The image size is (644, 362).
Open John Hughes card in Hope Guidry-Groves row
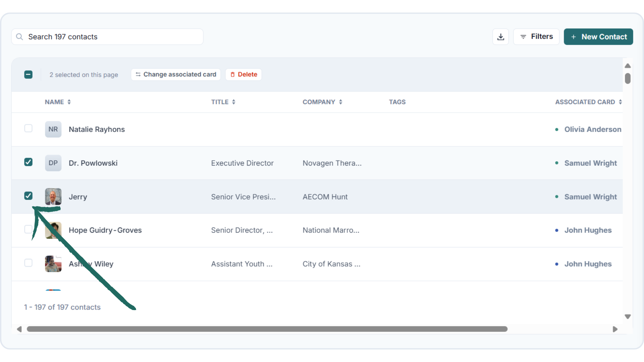click(x=588, y=230)
